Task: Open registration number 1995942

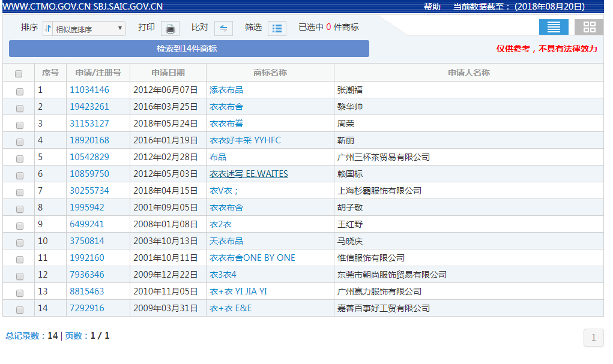Action: point(87,207)
